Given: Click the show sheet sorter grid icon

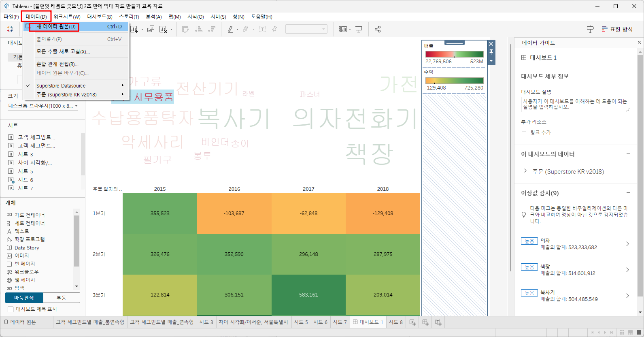Looking at the screenshot, I should [x=622, y=333].
